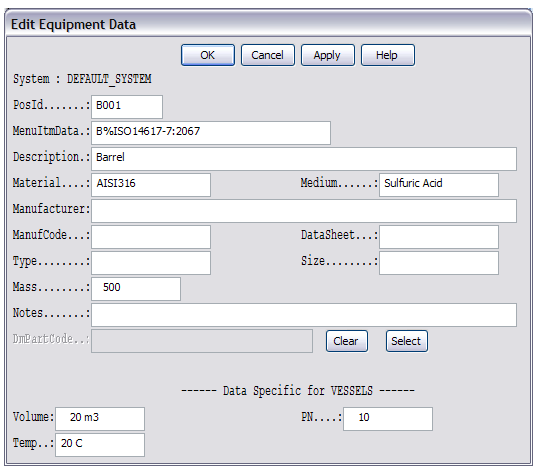Click the Description field with Barrel

tap(304, 159)
